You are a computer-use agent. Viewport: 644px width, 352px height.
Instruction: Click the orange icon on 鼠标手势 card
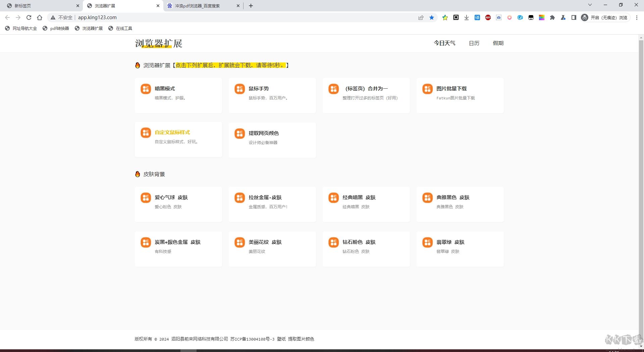239,89
